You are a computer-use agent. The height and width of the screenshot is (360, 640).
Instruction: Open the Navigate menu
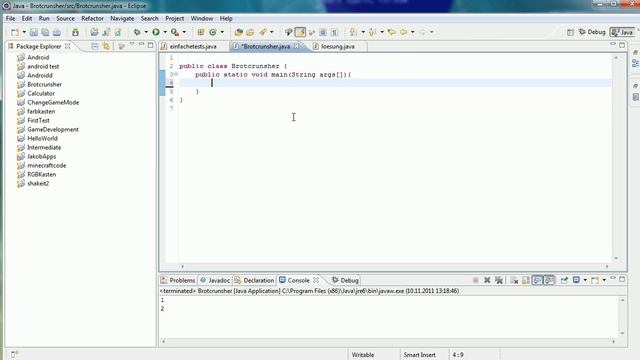click(x=122, y=18)
